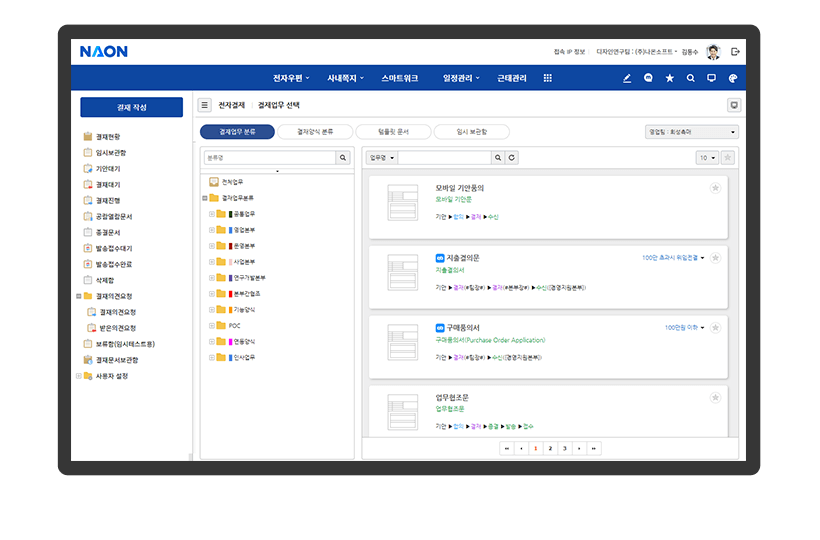Screen dimensions: 820x540
Task: Open the 사내쪽지 menu dropdown
Action: [346, 78]
